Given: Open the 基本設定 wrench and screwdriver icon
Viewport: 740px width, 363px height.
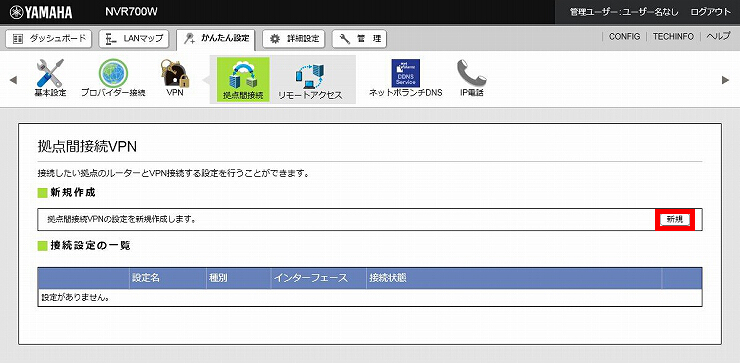Looking at the screenshot, I should pyautogui.click(x=50, y=78).
